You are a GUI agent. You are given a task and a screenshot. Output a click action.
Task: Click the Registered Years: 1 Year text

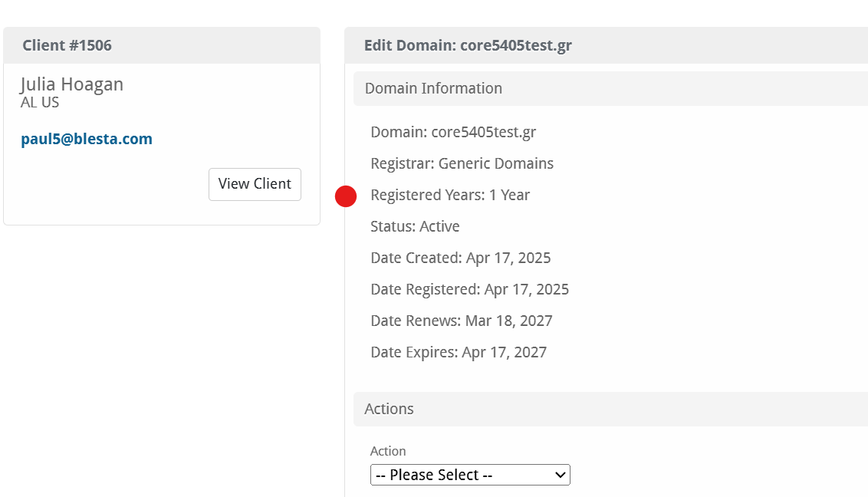(450, 195)
